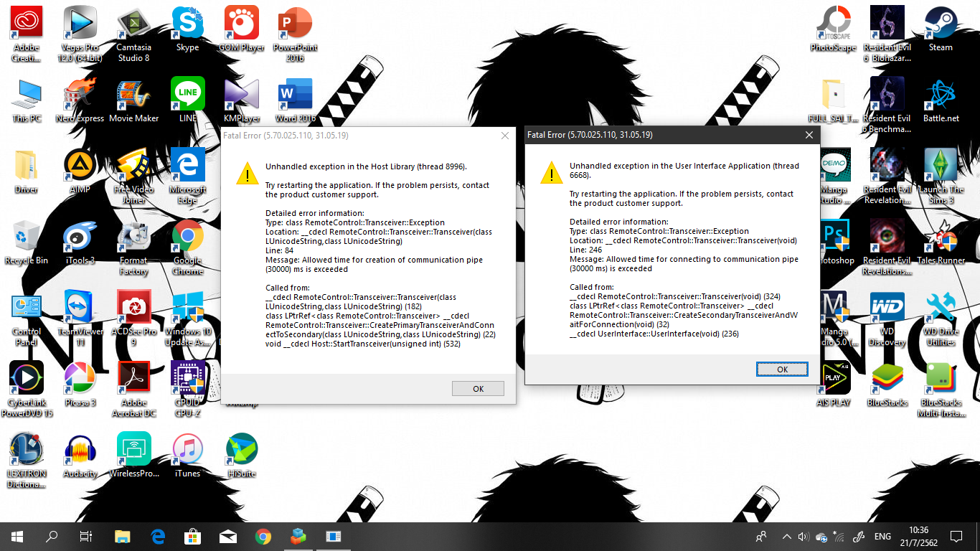
Task: Open Microsoft Edge desktop shortcut
Action: click(x=188, y=175)
